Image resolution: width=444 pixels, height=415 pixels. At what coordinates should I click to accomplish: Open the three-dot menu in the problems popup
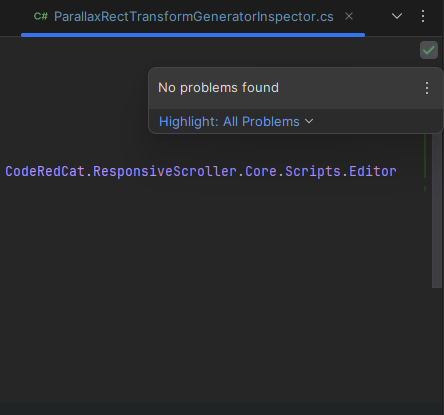pos(427,88)
